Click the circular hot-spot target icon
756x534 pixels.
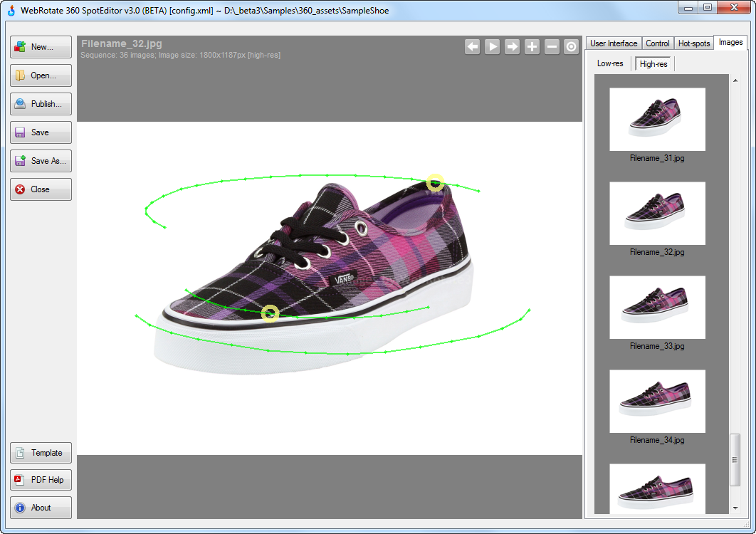572,47
